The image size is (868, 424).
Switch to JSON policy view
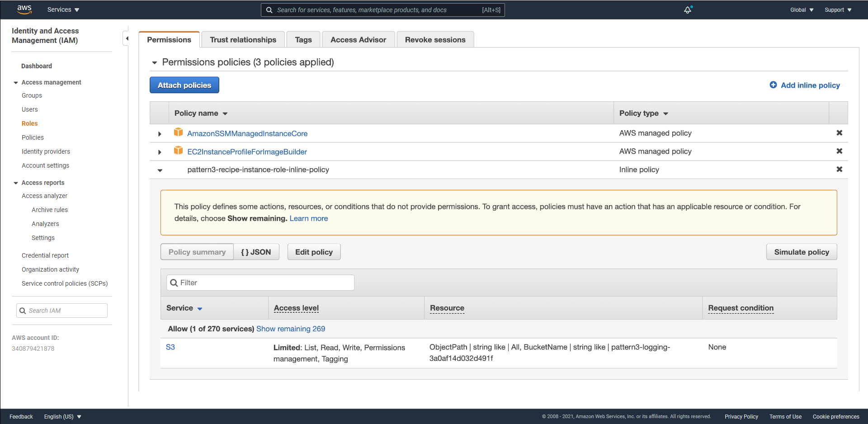[256, 252]
